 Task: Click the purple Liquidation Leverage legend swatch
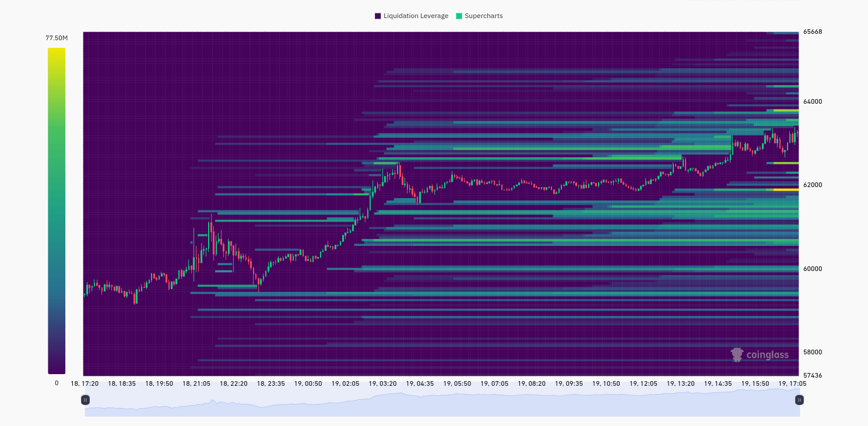378,16
